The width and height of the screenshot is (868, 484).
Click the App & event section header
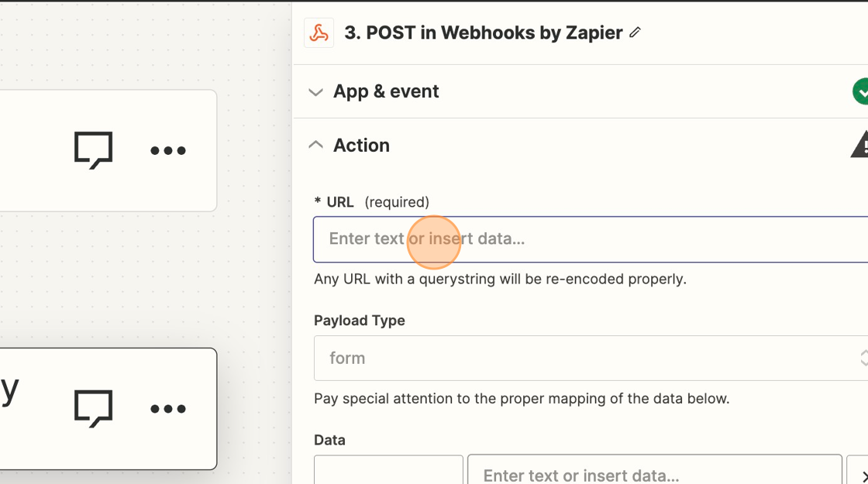click(x=386, y=91)
